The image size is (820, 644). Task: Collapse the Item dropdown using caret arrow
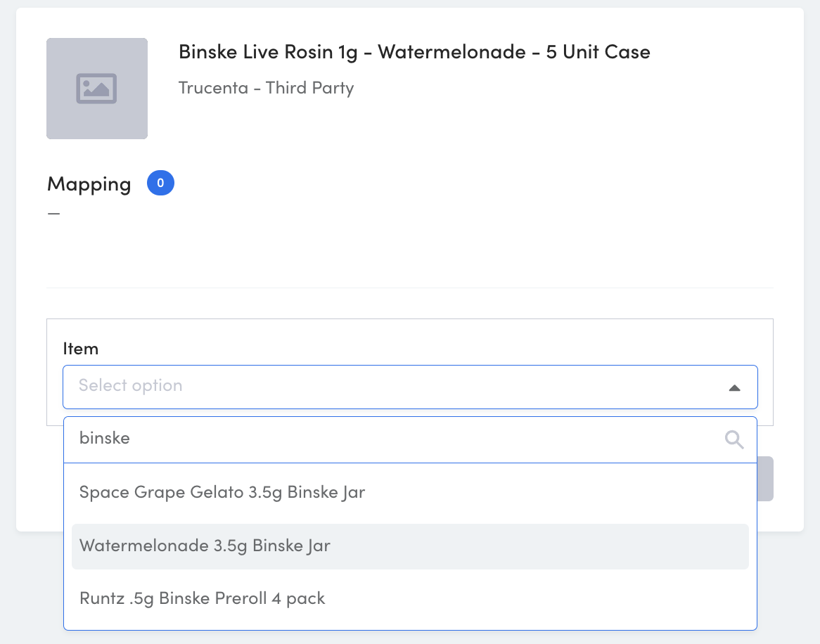[x=735, y=388]
